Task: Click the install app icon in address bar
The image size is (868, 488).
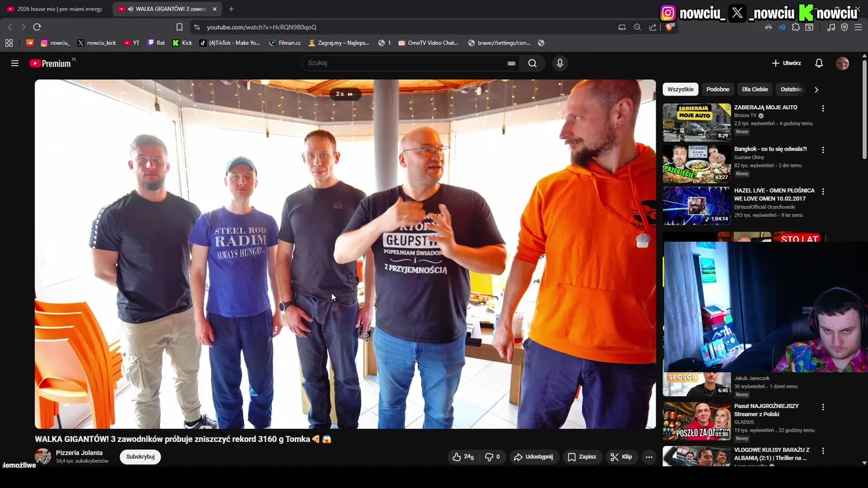Action: coord(622,27)
